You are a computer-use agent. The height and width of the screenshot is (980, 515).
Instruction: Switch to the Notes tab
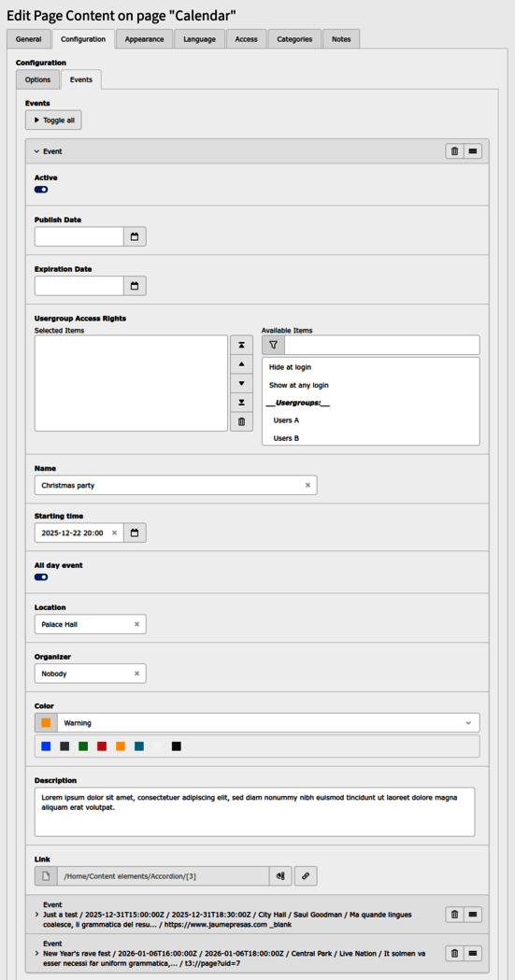click(x=341, y=38)
